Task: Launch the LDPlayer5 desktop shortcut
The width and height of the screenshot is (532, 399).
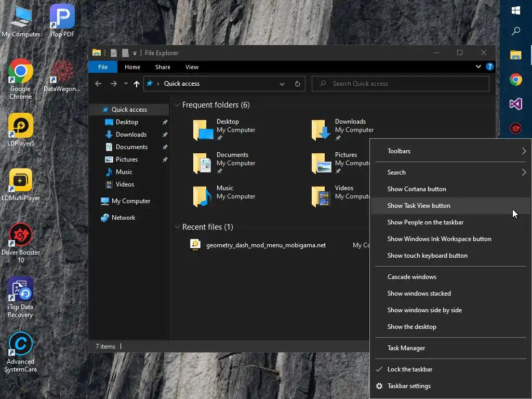Action: pos(21,130)
